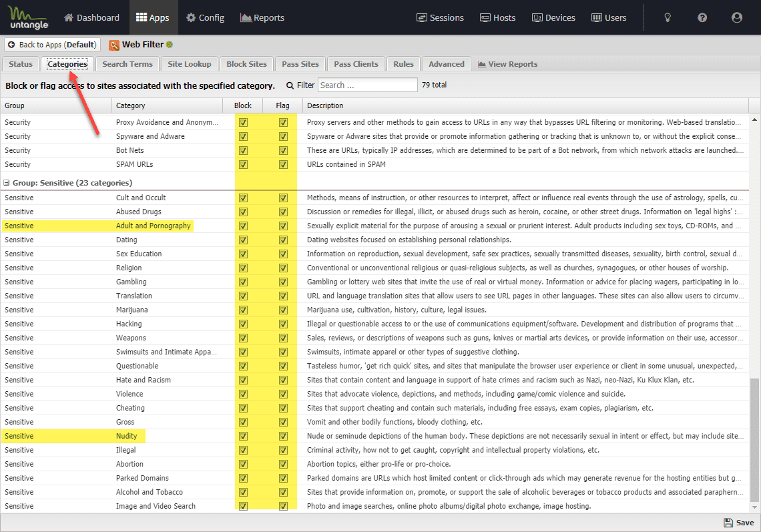Click the Back to Apps button
Image resolution: width=761 pixels, height=532 pixels.
pos(51,45)
